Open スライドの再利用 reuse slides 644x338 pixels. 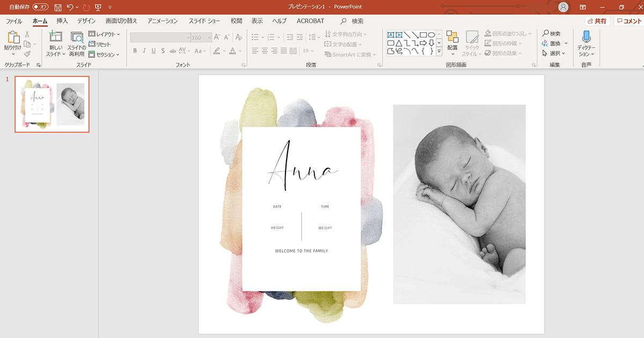77,39
